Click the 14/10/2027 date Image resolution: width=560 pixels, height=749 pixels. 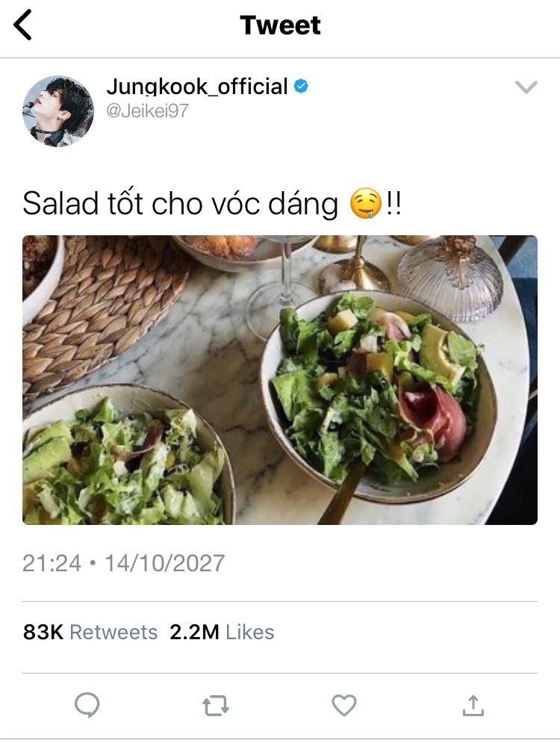(164, 563)
